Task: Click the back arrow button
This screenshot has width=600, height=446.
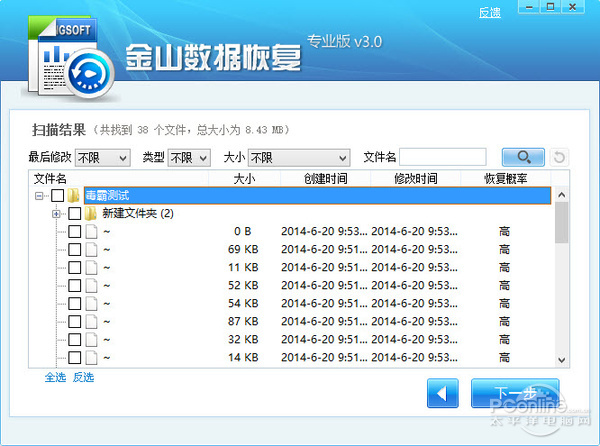Action: click(443, 393)
